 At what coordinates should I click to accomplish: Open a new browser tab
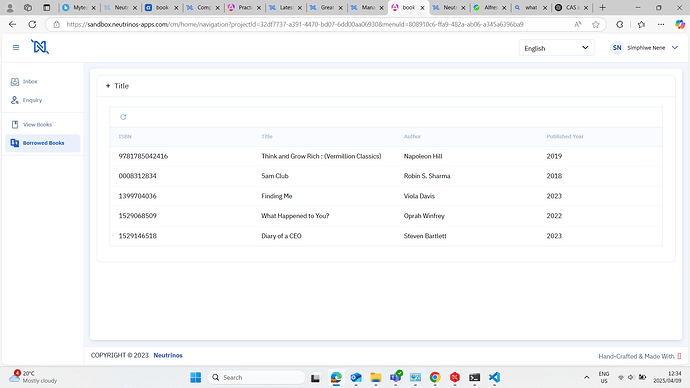[x=602, y=7]
